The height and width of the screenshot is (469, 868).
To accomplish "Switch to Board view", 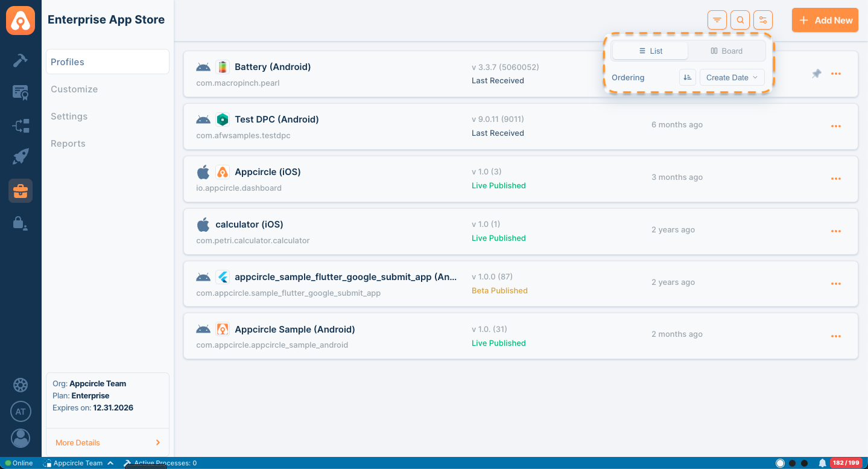I will pos(726,51).
